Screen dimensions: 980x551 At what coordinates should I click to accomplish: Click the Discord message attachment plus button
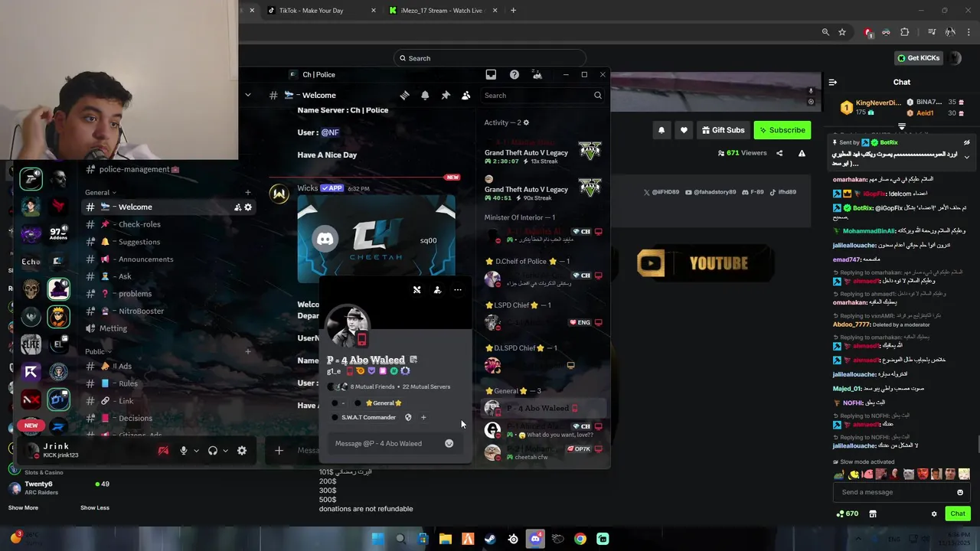pos(279,450)
